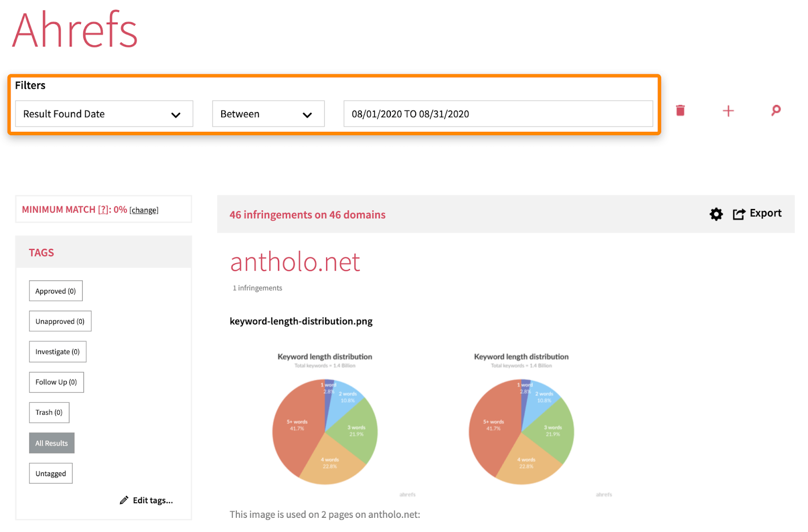Add a new filter with plus icon
The height and width of the screenshot is (532, 808).
728,111
